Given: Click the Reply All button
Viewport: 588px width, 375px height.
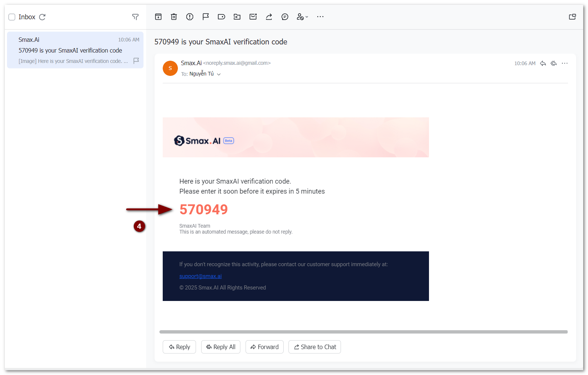Looking at the screenshot, I should 221,347.
